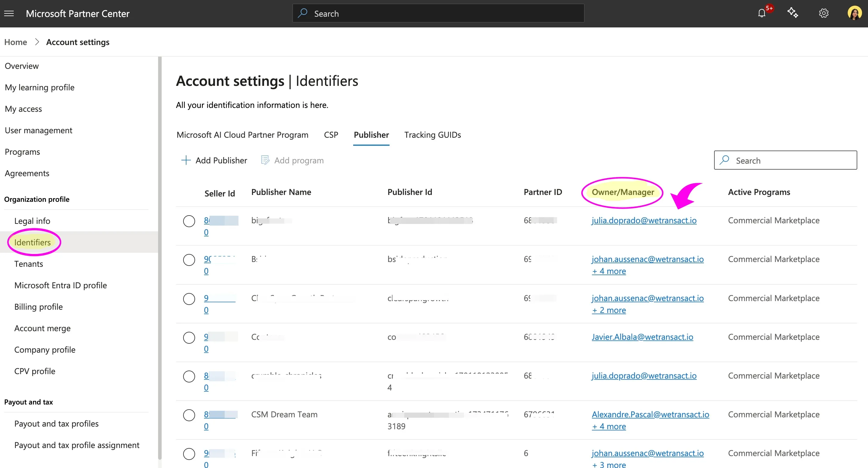The image size is (868, 468).
Task: Select radio button for Alexandre.Pascal row's neighbor above, crumble row
Action: [189, 376]
